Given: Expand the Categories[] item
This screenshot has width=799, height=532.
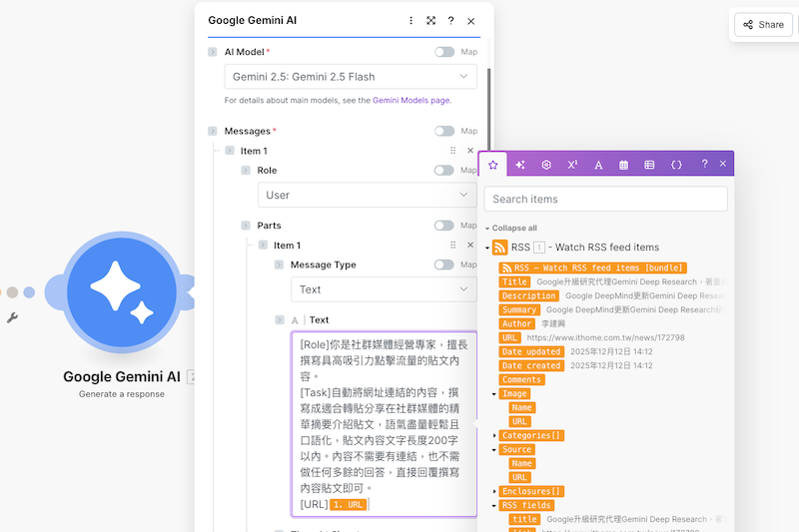Looking at the screenshot, I should (494, 435).
